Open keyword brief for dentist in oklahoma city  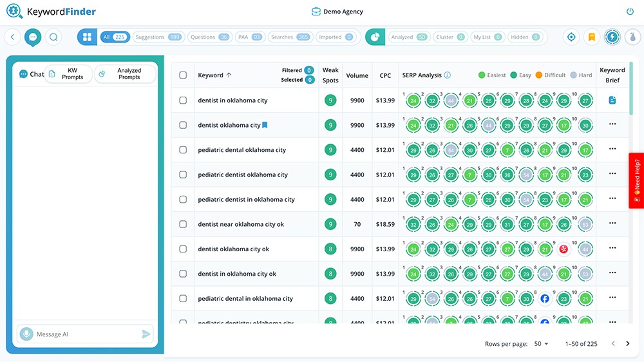(612, 100)
